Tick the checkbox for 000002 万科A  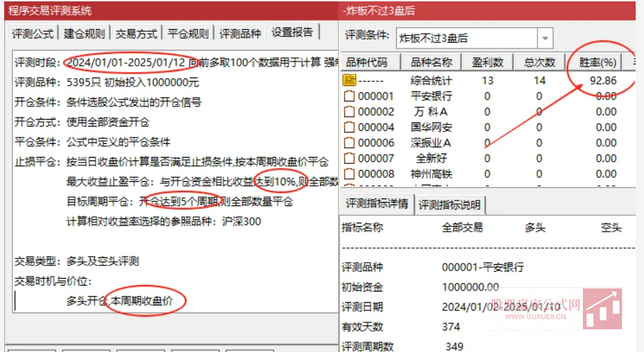coord(349,111)
